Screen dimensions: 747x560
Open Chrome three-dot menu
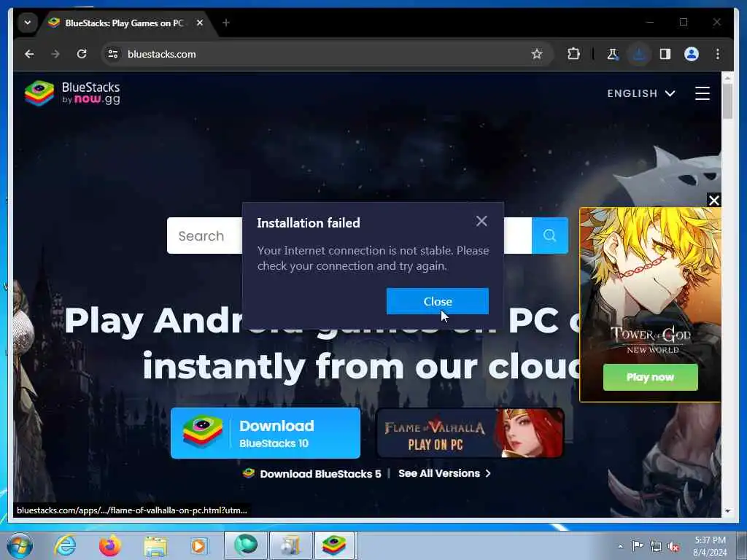click(718, 54)
